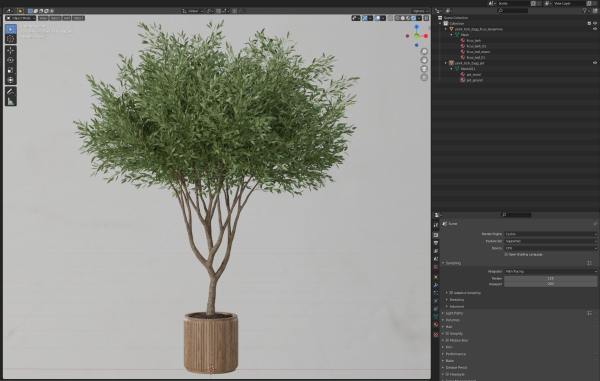Screen dimensions: 600x381
Task: Adjust the Viewport samples field
Action: 551,284
